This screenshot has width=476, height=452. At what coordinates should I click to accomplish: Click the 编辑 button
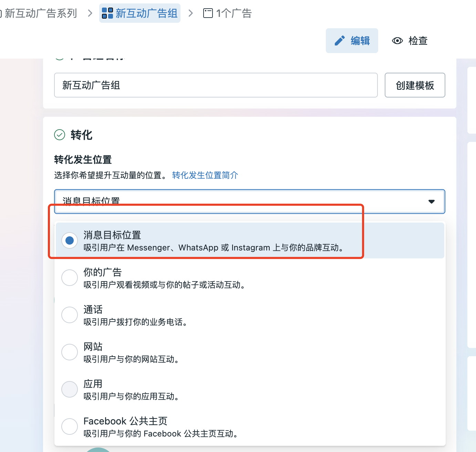pyautogui.click(x=352, y=40)
